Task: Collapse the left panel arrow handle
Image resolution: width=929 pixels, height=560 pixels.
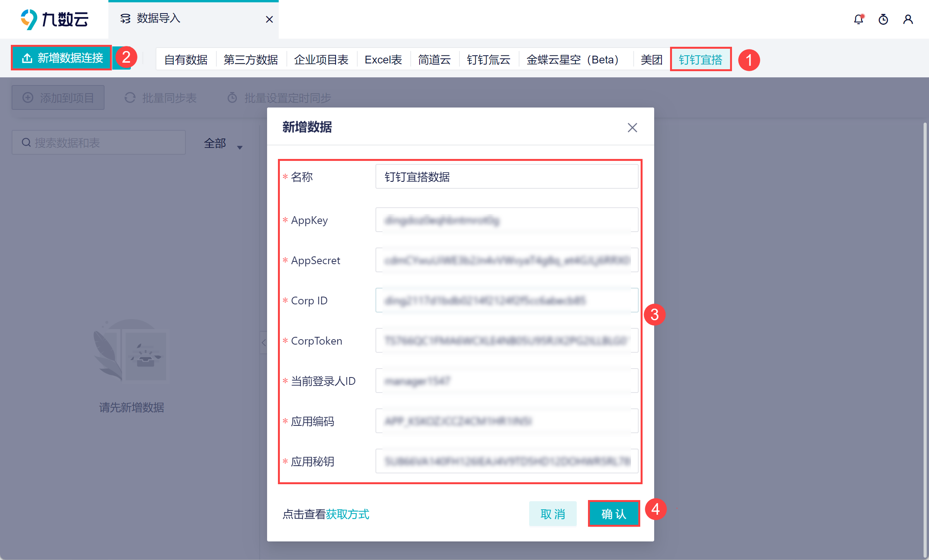Action: click(x=264, y=342)
